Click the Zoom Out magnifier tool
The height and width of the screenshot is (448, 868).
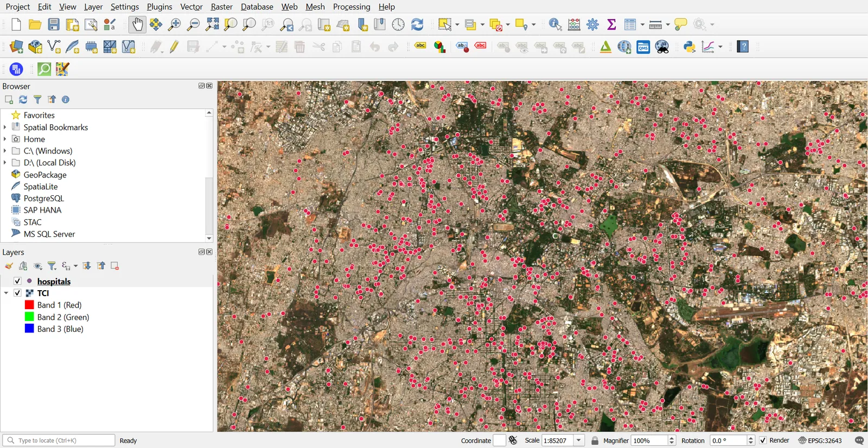193,24
